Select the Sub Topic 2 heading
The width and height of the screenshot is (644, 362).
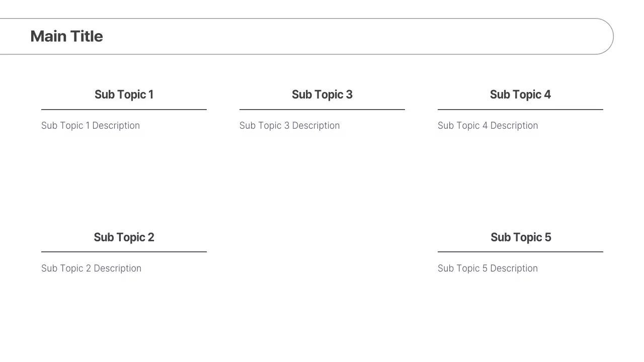124,237
